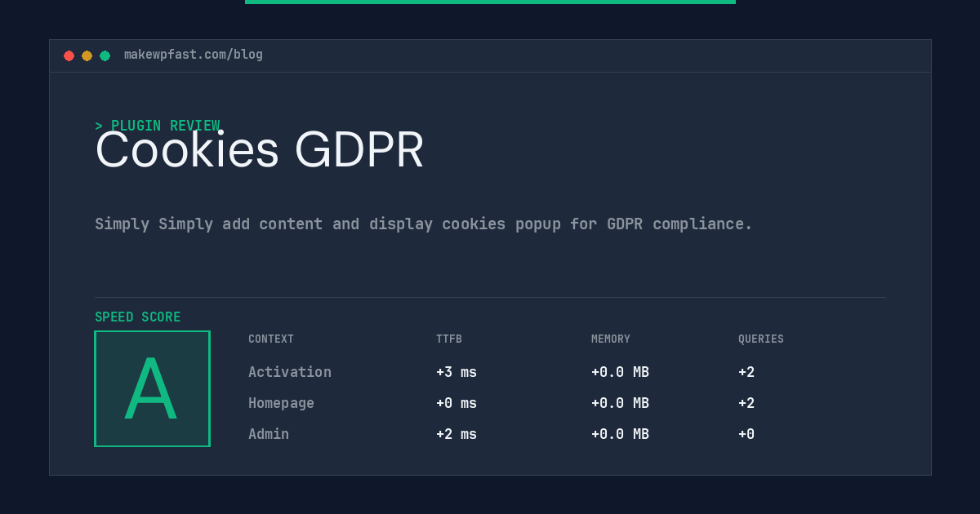Click the Admin TTFB value +2 ms
Screen dimensions: 980x514
[x=457, y=434]
